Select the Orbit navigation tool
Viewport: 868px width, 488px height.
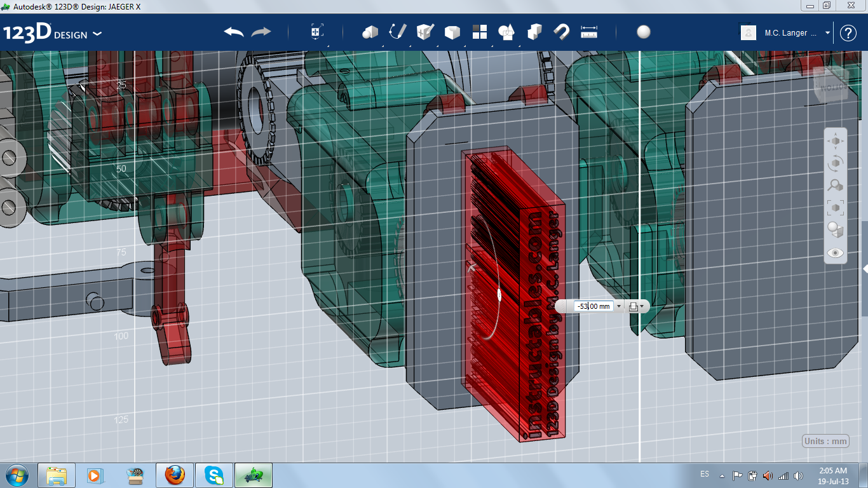(836, 163)
